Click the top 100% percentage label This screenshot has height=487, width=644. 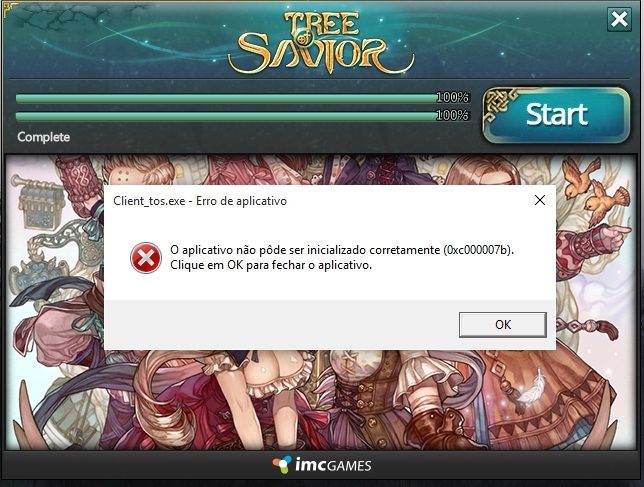[452, 97]
